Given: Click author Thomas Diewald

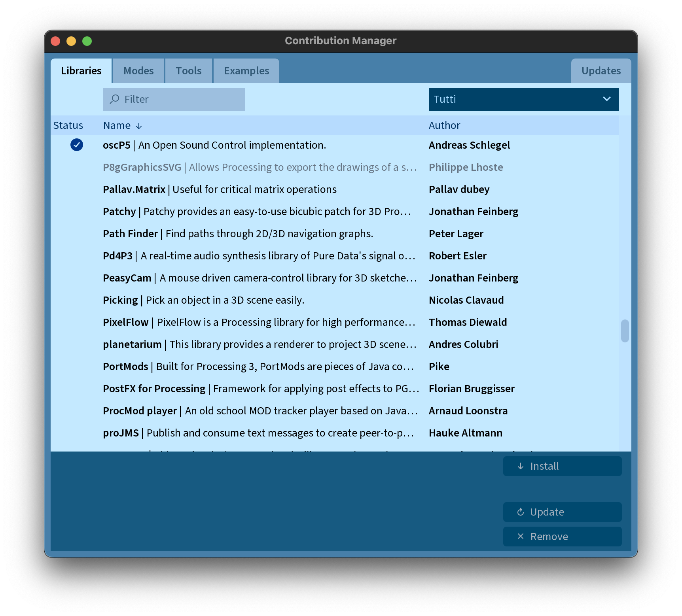Looking at the screenshot, I should point(468,322).
